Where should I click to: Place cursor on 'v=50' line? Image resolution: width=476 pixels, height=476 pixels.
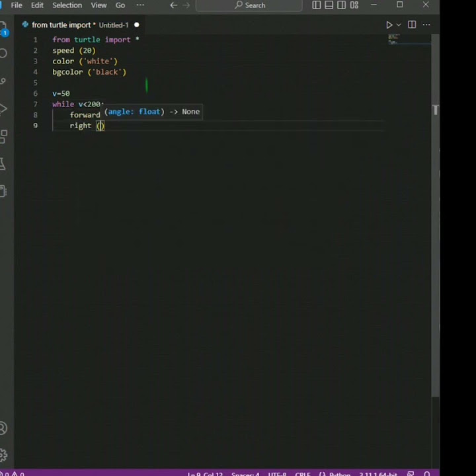coord(61,93)
